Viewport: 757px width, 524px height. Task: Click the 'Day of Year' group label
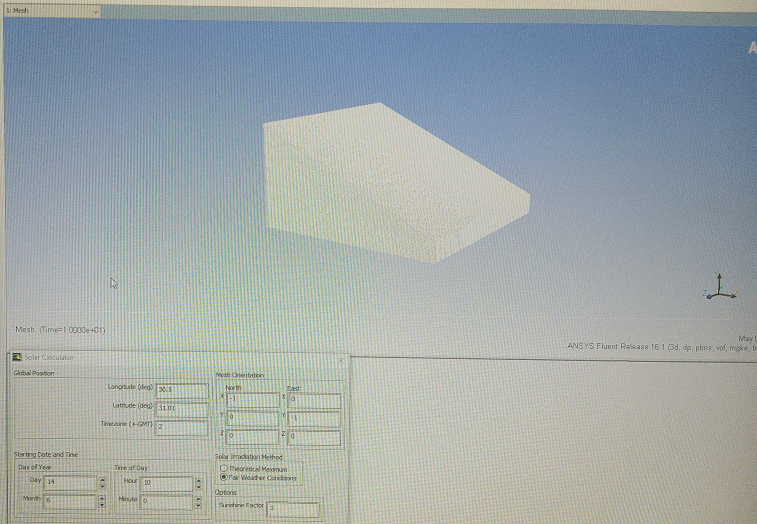point(35,467)
